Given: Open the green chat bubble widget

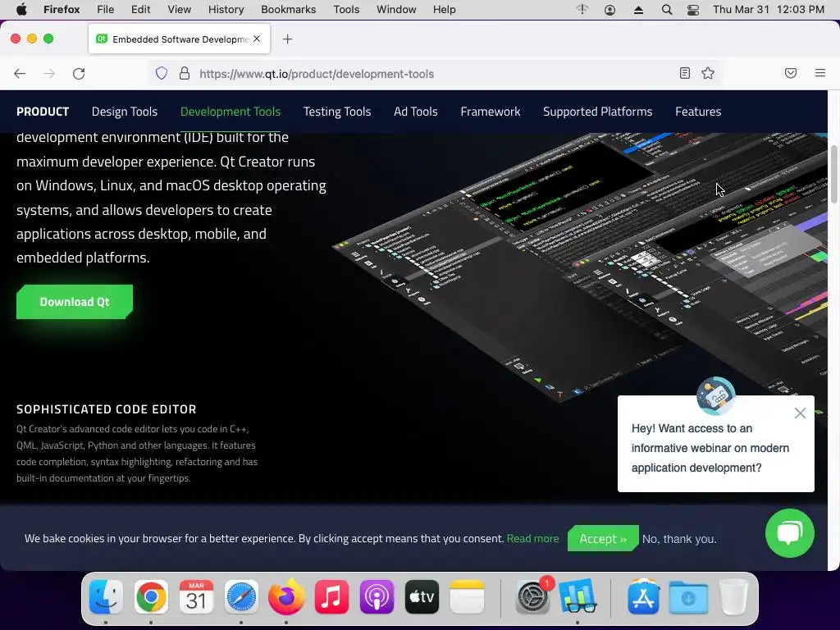Looking at the screenshot, I should point(790,533).
